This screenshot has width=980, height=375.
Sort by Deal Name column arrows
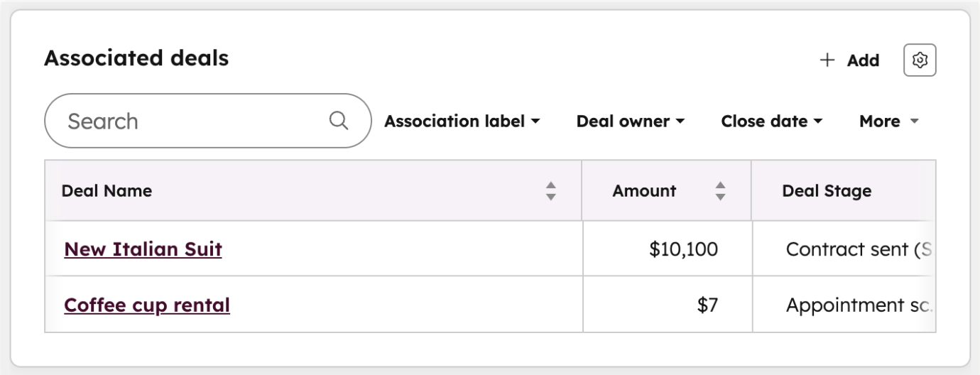[x=550, y=190]
